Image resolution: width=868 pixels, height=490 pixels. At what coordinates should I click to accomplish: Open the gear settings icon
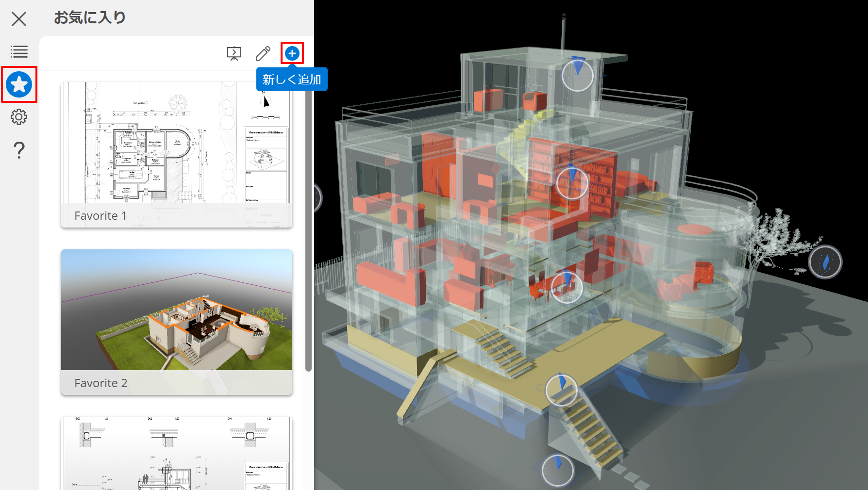pos(19,117)
